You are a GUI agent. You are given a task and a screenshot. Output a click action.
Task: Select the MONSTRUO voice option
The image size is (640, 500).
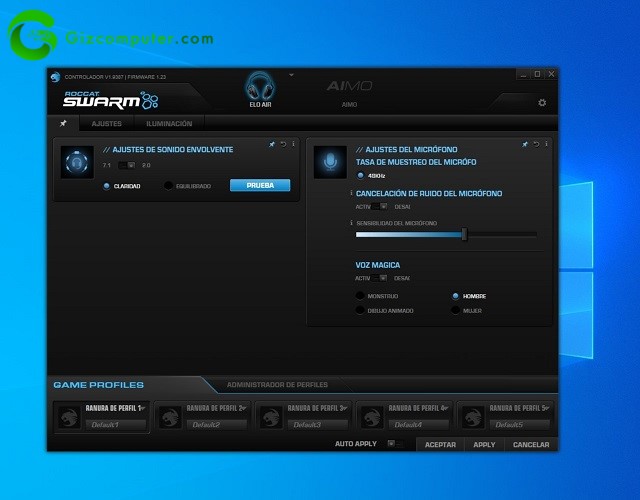click(360, 296)
